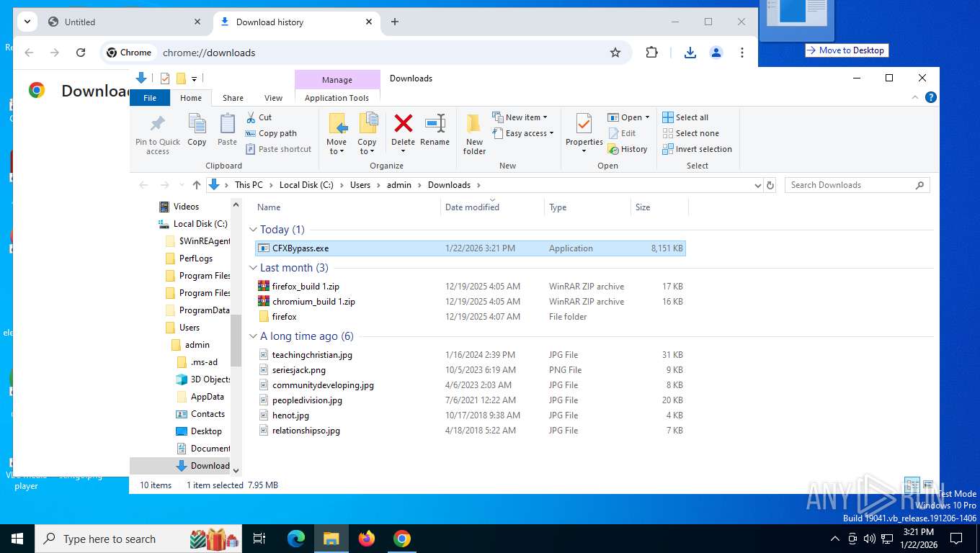Viewport: 980px width, 553px height.
Task: Click the Explorer Help question mark
Action: click(931, 97)
